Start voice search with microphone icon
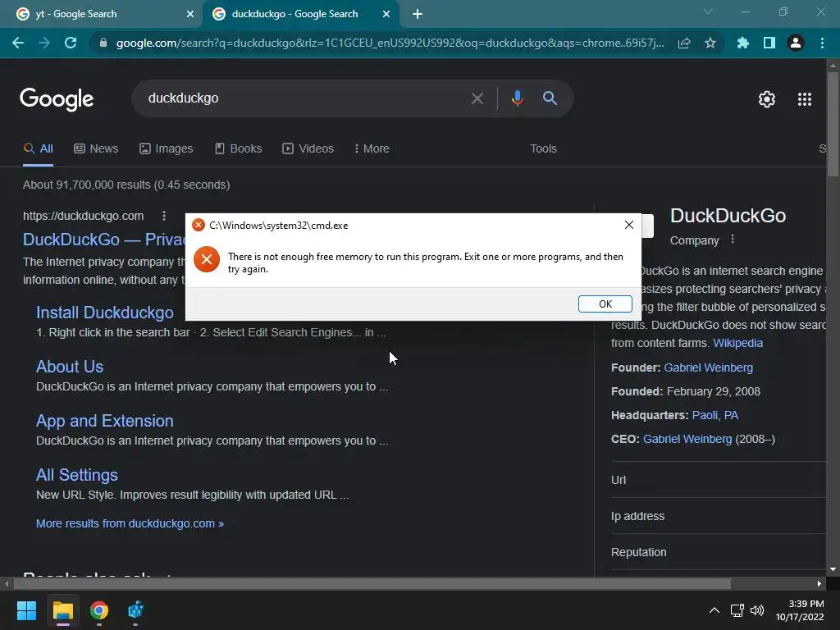The height and width of the screenshot is (630, 840). 517,98
